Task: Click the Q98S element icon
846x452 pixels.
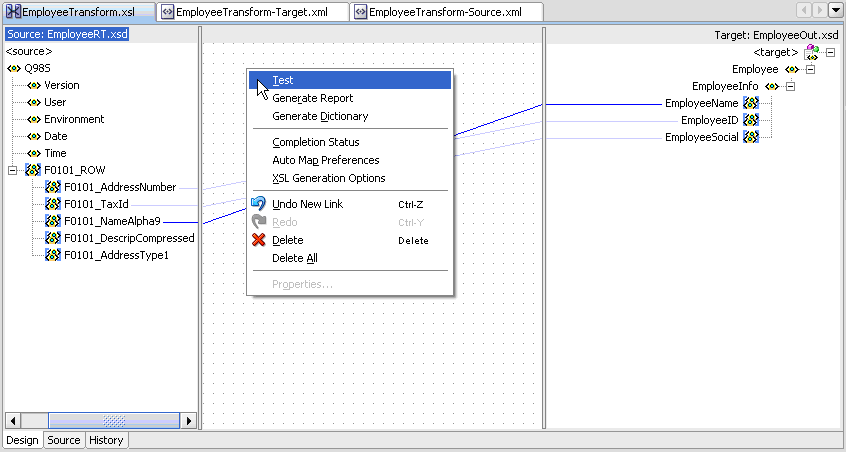Action: 13,69
